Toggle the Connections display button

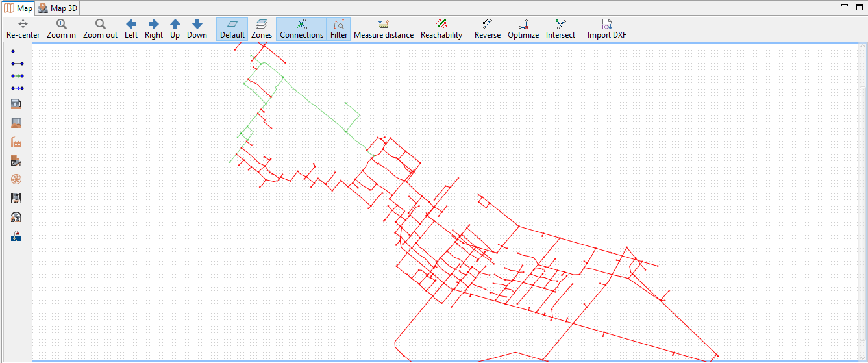pos(302,29)
